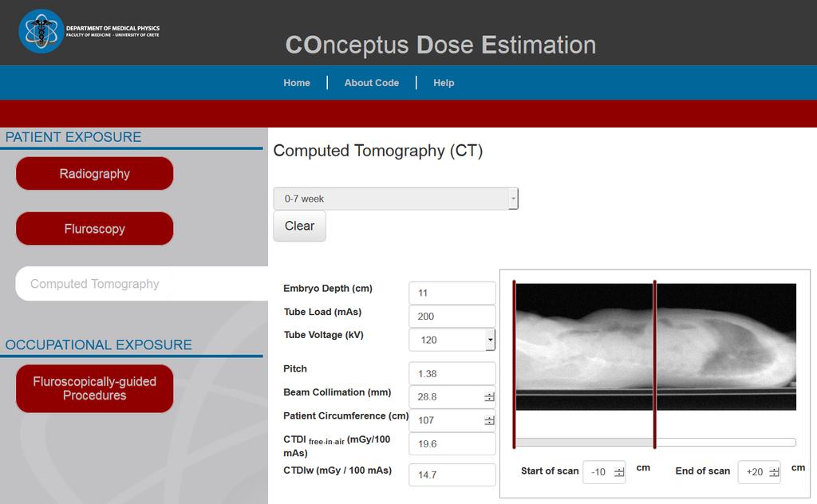
Task: Click the Tube Voltage (kV) label
Action: tap(323, 335)
